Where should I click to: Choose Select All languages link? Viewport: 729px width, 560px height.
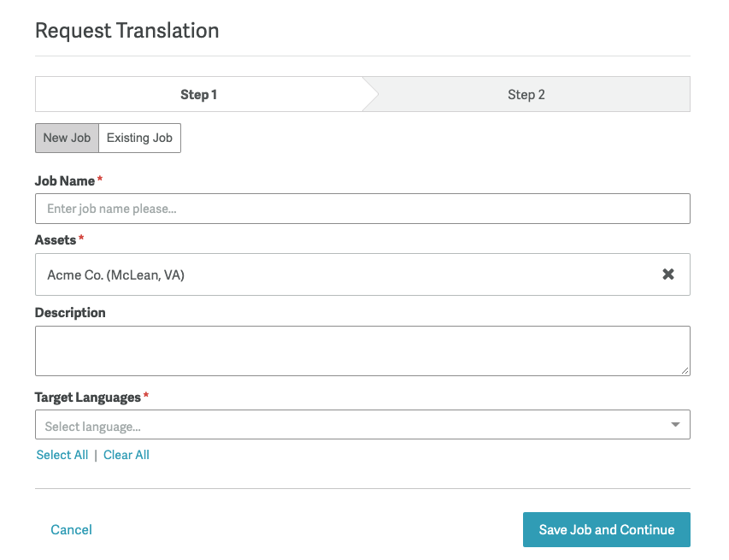[x=62, y=455]
